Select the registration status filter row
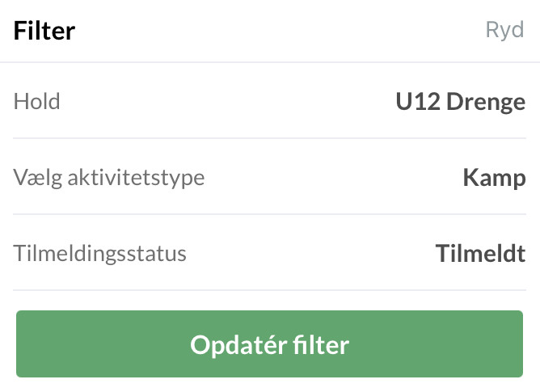The height and width of the screenshot is (392, 540). [x=270, y=253]
